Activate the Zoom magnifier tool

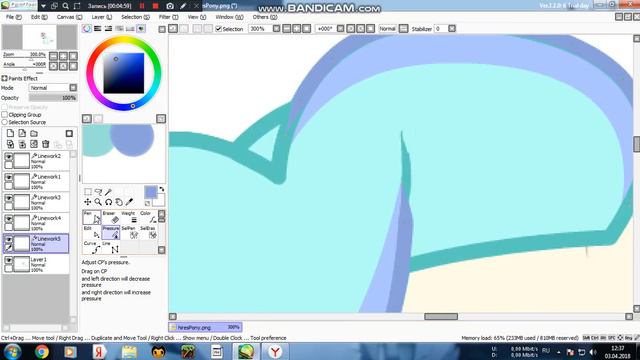point(98,202)
